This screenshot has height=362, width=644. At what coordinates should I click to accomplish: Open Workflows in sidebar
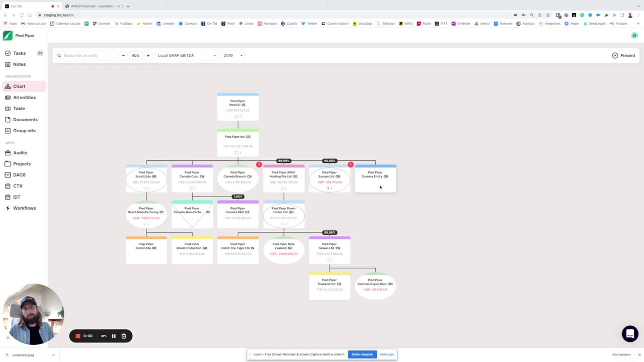click(24, 208)
